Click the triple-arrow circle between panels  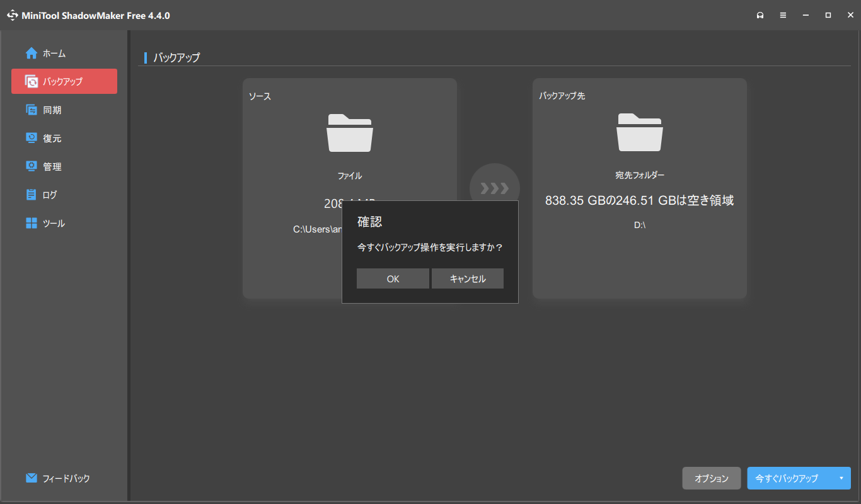495,183
